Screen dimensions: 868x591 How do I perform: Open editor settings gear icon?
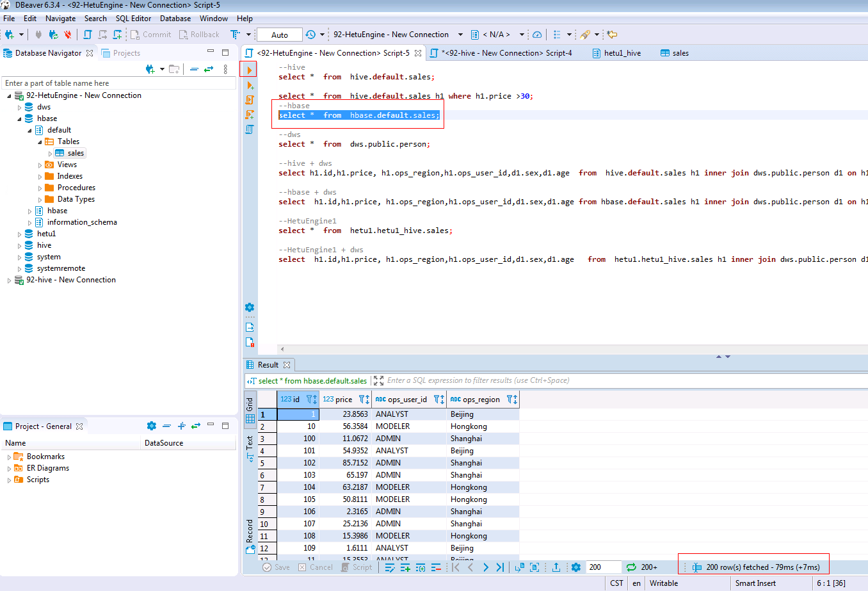[250, 307]
